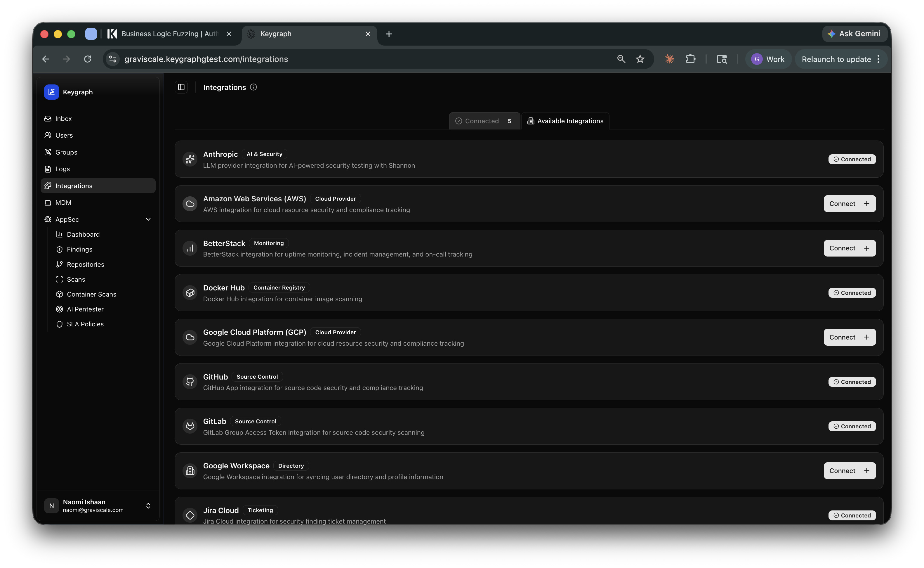Toggle the sidebar panel icon
The height and width of the screenshot is (568, 924).
coord(181,87)
